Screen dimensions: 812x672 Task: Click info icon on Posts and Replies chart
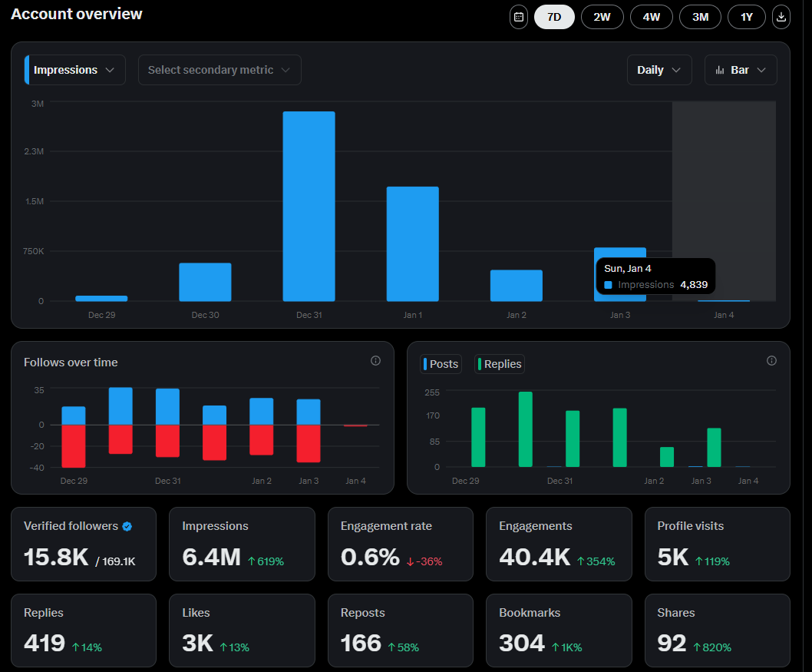771,361
